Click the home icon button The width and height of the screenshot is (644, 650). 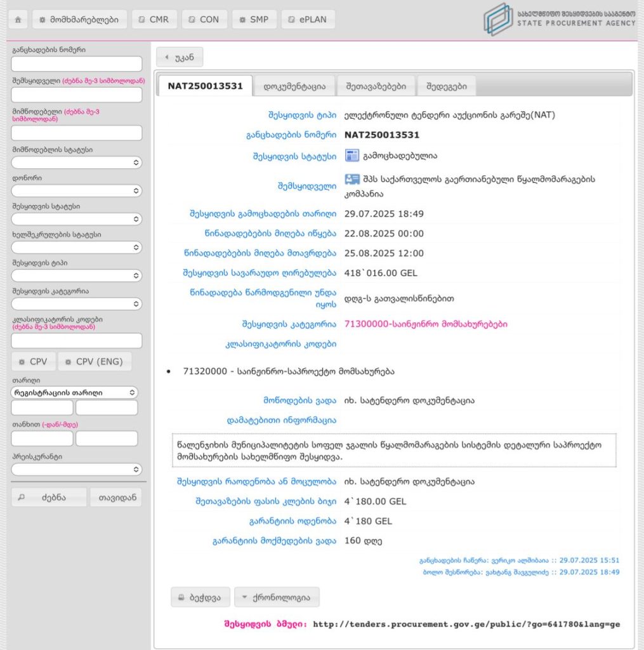18,20
